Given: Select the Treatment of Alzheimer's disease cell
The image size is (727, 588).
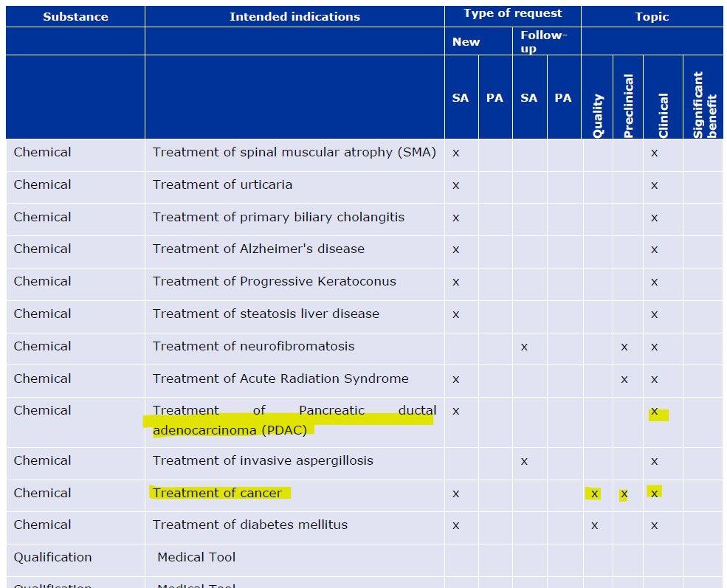Looking at the screenshot, I should click(258, 249).
